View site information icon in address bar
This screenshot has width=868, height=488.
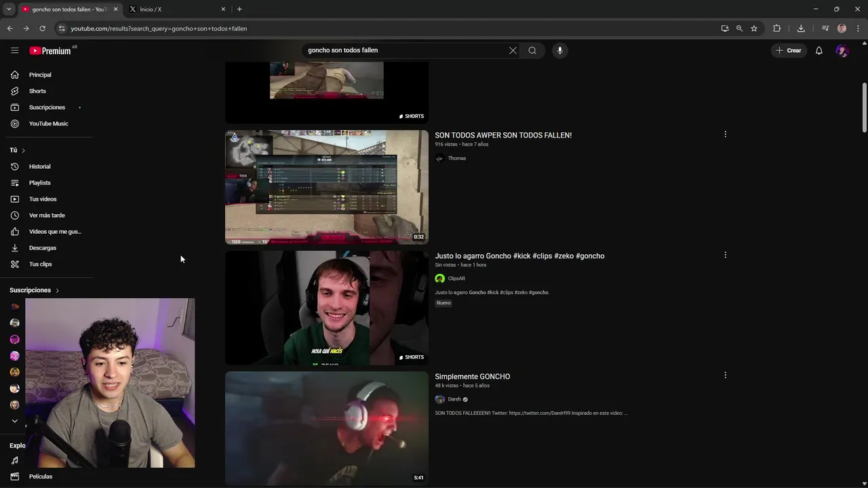62,28
